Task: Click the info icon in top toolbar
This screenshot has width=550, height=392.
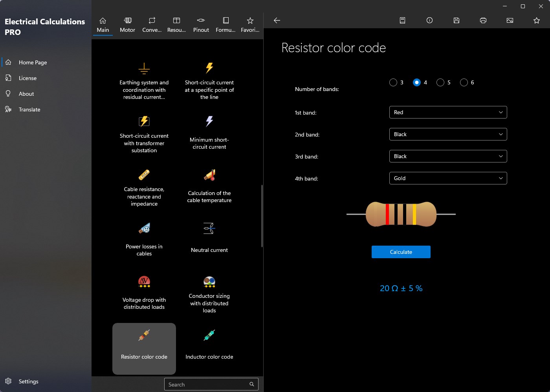Action: (x=429, y=20)
